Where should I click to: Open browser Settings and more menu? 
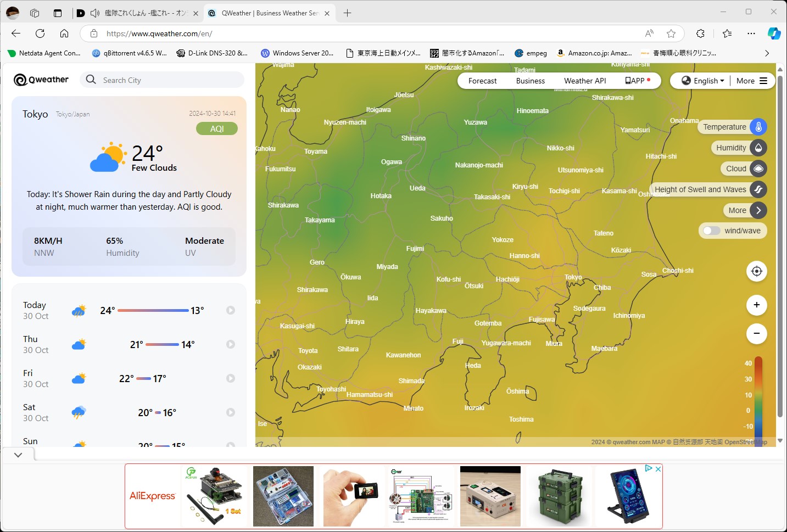751,33
